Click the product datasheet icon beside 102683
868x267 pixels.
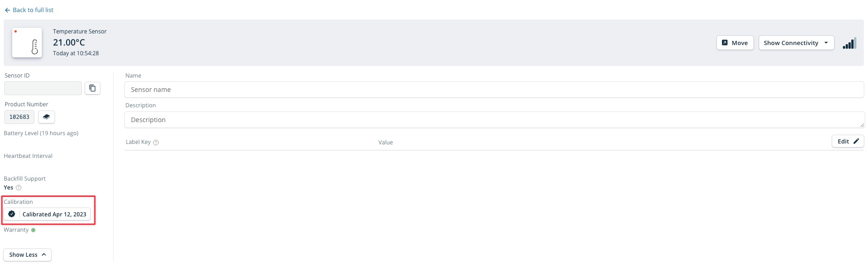(47, 117)
